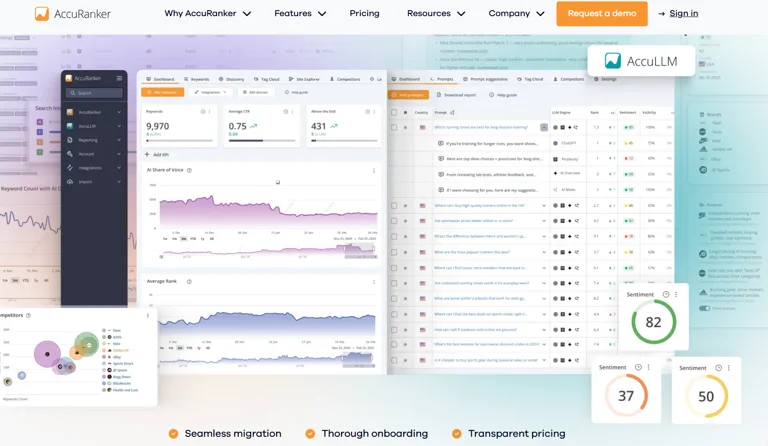The height and width of the screenshot is (446, 768).
Task: Click the Account icon in the dark sidebar
Action: 70,154
